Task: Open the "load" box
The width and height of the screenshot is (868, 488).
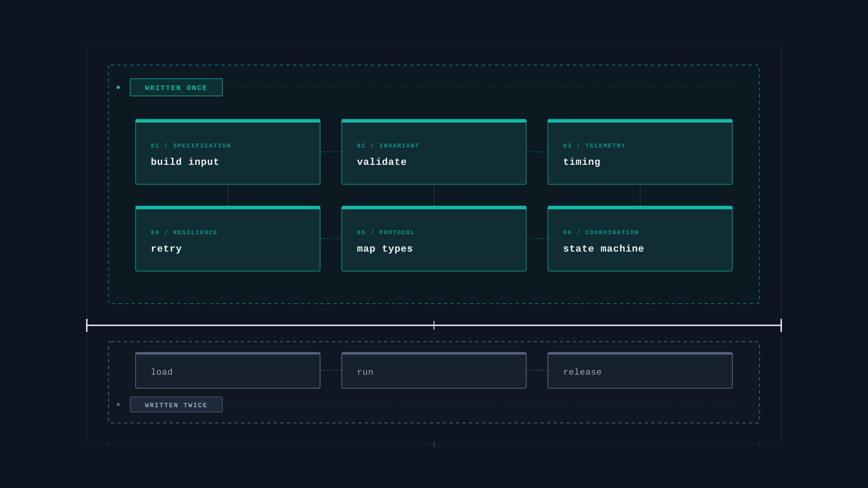Action: coord(228,371)
